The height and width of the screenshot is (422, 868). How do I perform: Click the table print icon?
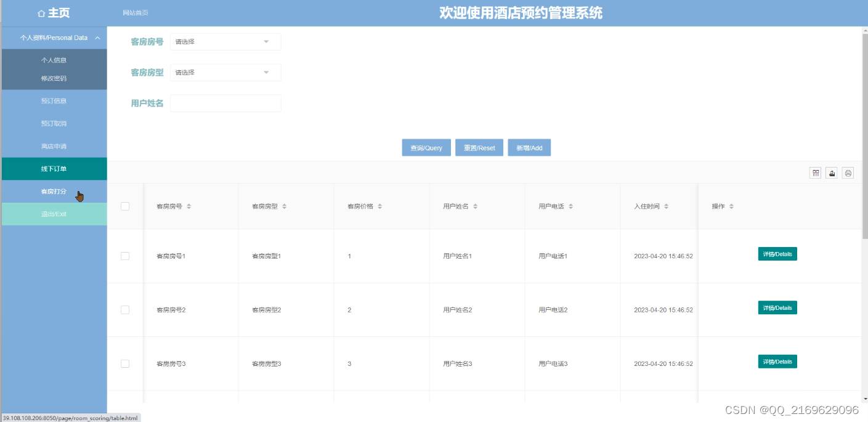point(848,173)
